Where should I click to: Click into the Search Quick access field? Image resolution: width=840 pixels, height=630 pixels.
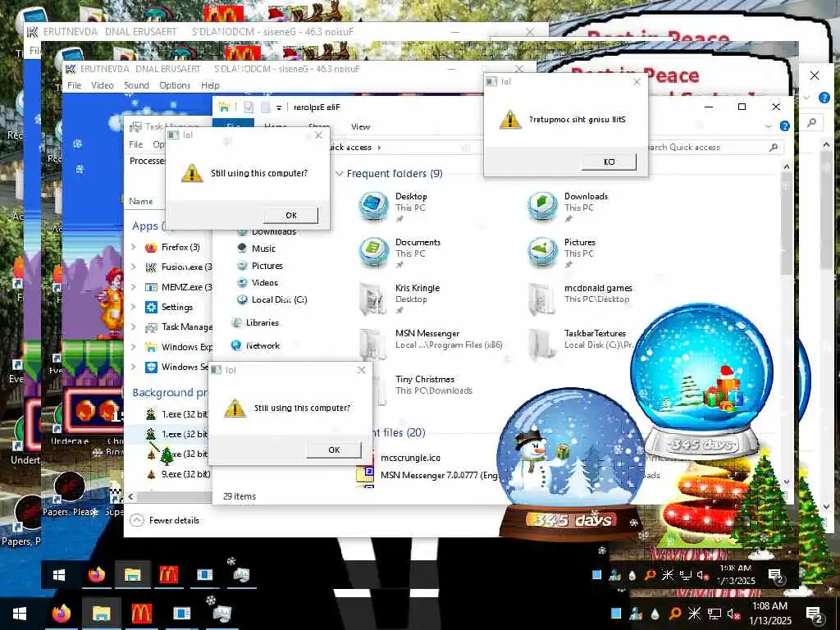[706, 147]
